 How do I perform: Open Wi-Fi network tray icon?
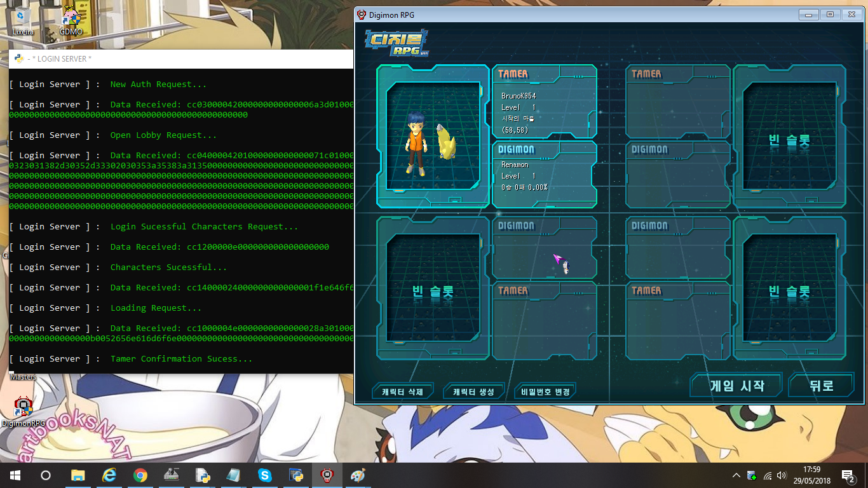coord(767,475)
